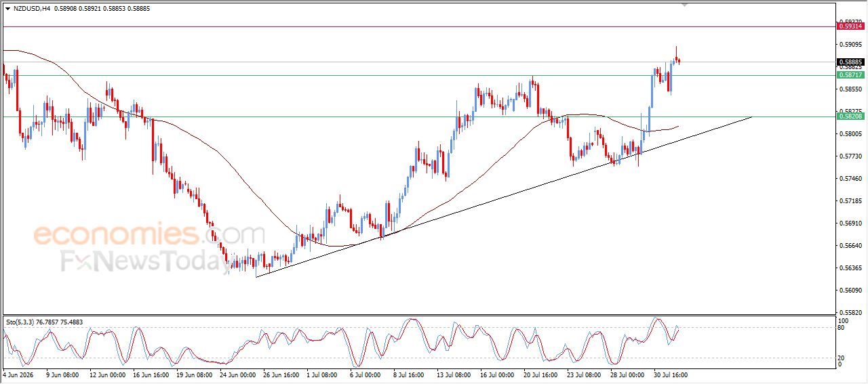
Task: Click the 26 Jun 16:00 date label
Action: 281,374
